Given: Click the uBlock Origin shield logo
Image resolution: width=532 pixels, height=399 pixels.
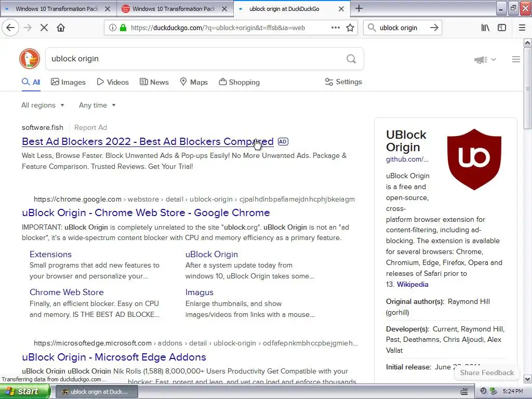Looking at the screenshot, I should tap(474, 159).
